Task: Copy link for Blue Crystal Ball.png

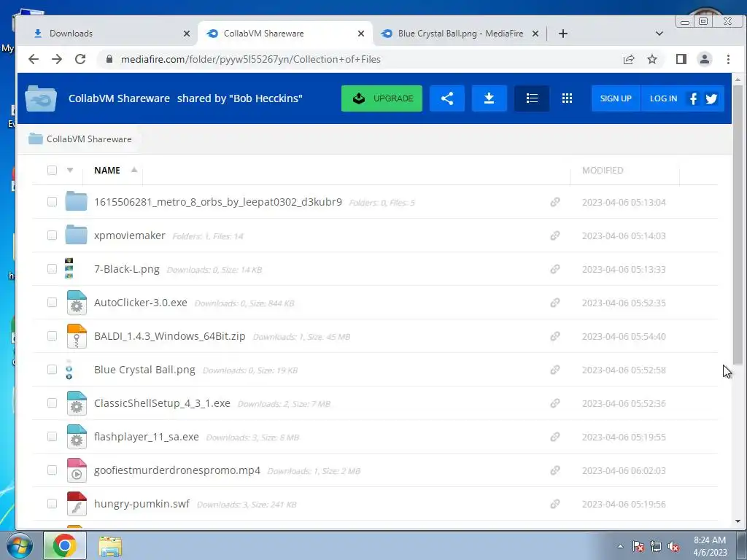Action: pos(555,370)
